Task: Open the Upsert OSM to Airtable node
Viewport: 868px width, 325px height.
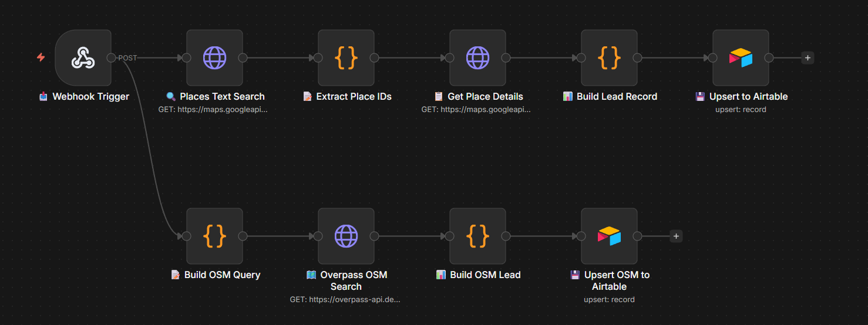Action: 609,236
